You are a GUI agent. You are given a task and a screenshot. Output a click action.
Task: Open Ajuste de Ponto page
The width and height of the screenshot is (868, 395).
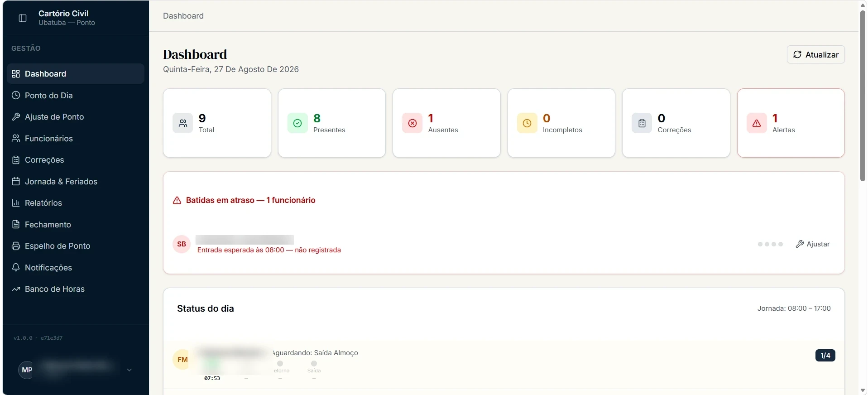pos(76,117)
